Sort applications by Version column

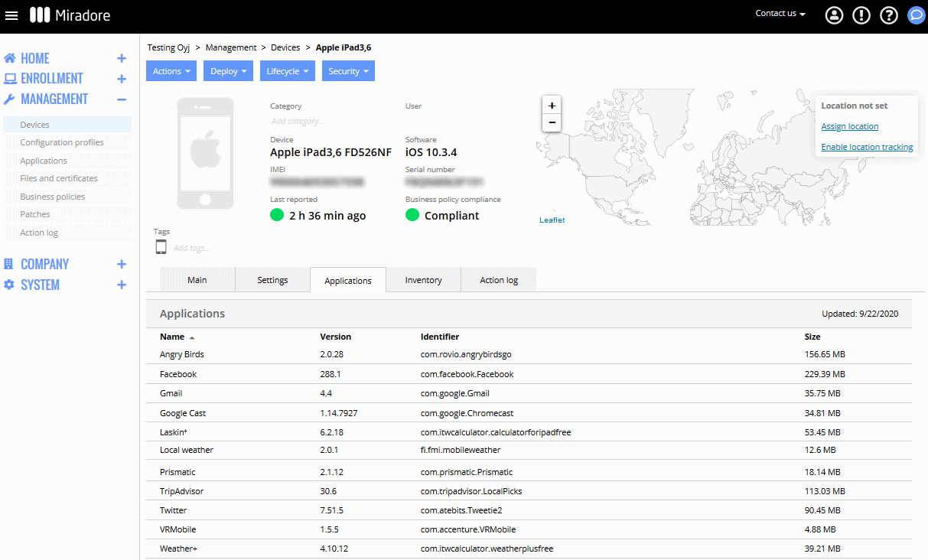[x=336, y=337]
